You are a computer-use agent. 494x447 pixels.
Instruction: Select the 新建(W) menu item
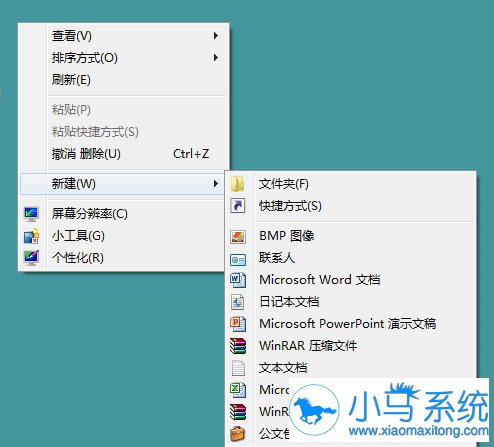pos(122,184)
